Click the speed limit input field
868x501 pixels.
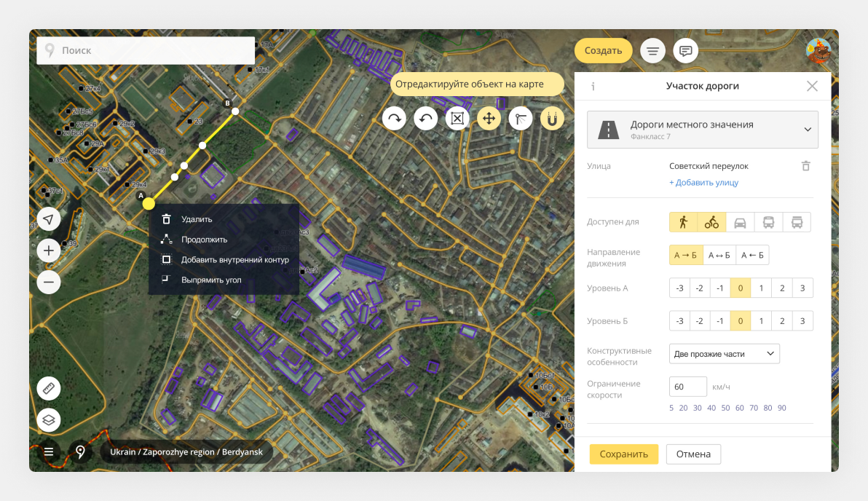[688, 387]
